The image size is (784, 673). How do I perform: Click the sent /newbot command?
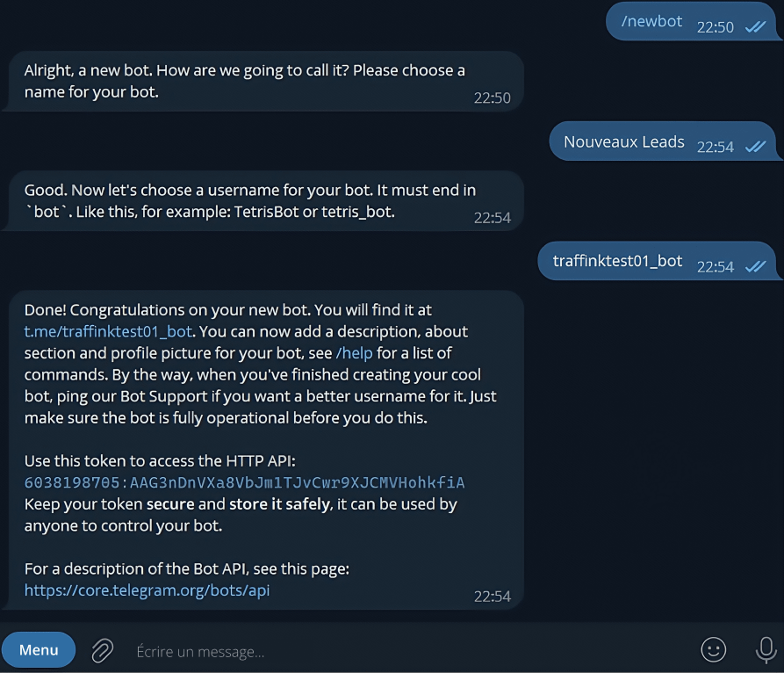pyautogui.click(x=651, y=22)
